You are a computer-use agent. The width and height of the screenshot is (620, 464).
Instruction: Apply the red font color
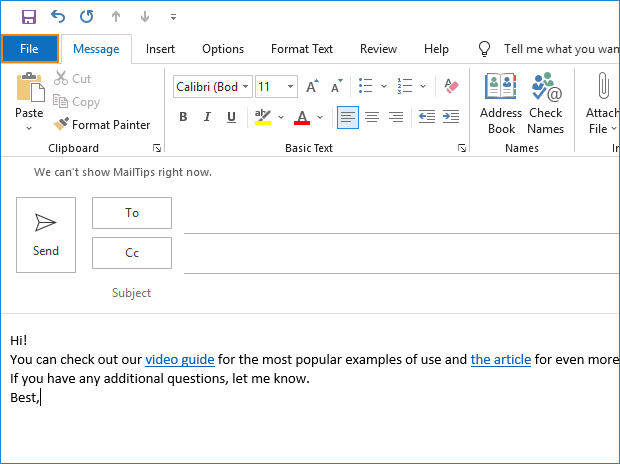pyautogui.click(x=302, y=117)
